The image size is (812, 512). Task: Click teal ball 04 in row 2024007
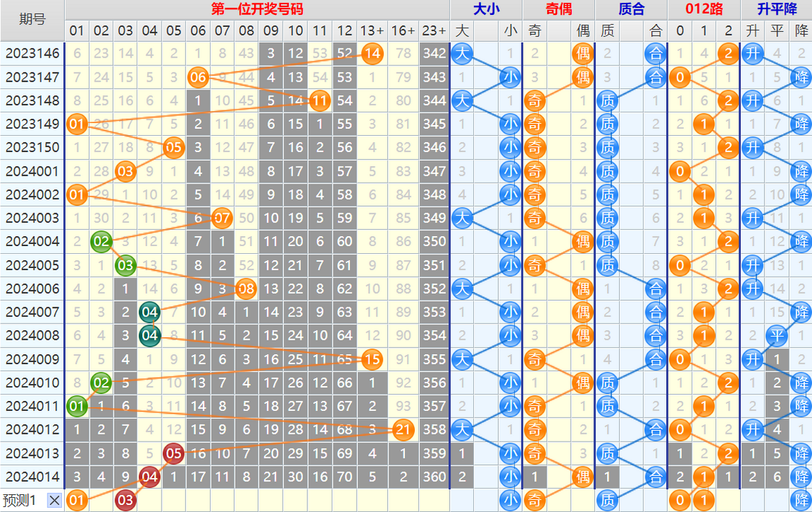click(149, 312)
